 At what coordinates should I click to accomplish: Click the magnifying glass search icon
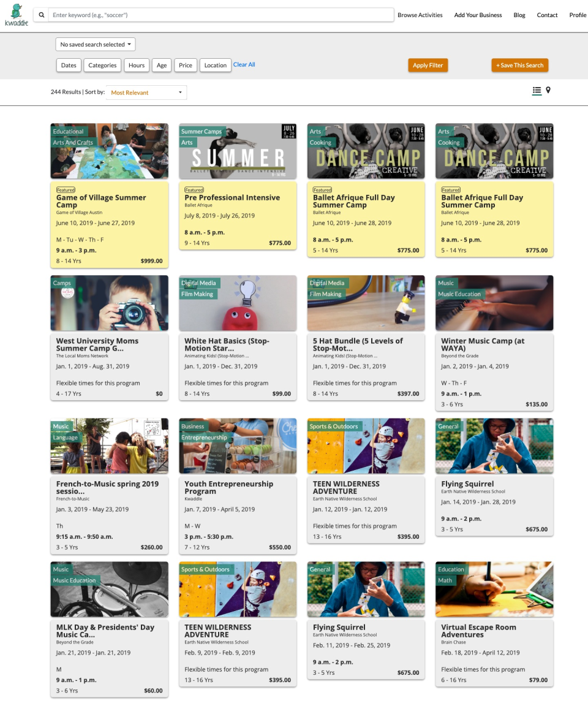coord(40,13)
